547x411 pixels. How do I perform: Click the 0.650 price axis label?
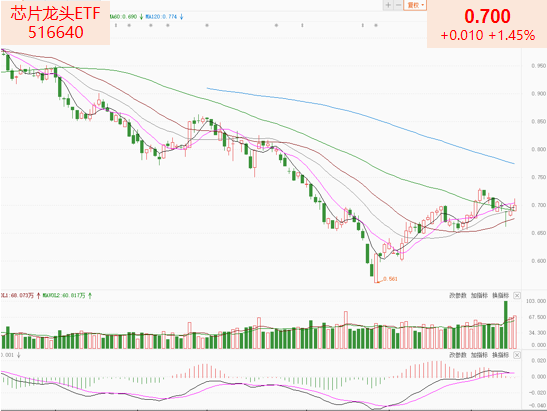539,233
